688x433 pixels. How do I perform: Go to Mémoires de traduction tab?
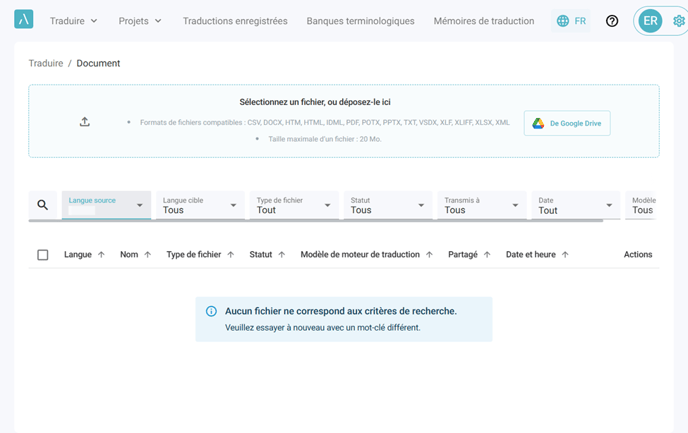483,21
